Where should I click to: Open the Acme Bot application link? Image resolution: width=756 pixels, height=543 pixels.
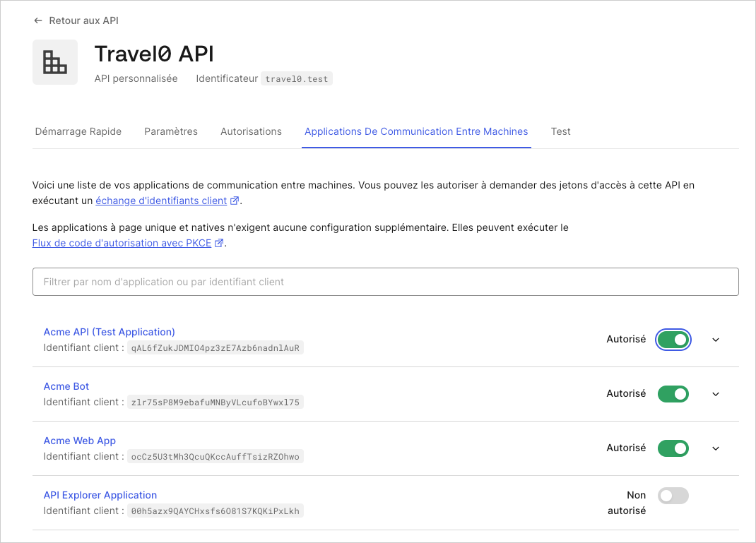point(66,386)
